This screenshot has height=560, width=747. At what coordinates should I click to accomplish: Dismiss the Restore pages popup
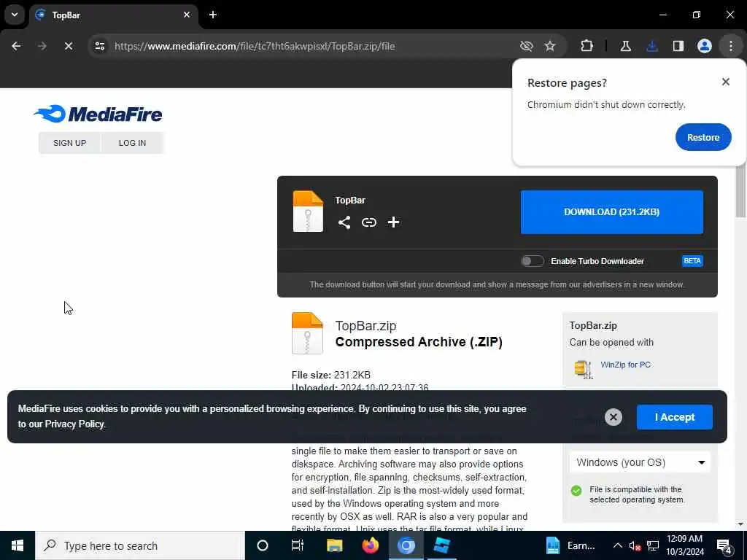point(726,82)
